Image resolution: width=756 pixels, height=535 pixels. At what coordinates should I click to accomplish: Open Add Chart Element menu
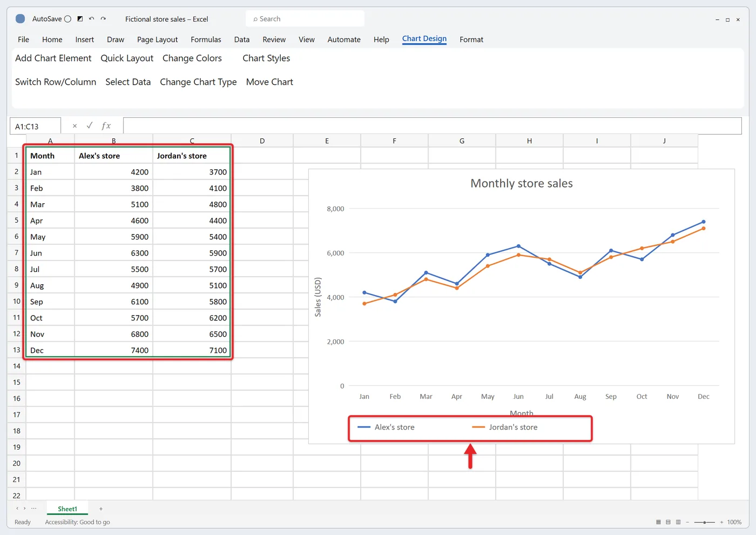(x=53, y=58)
